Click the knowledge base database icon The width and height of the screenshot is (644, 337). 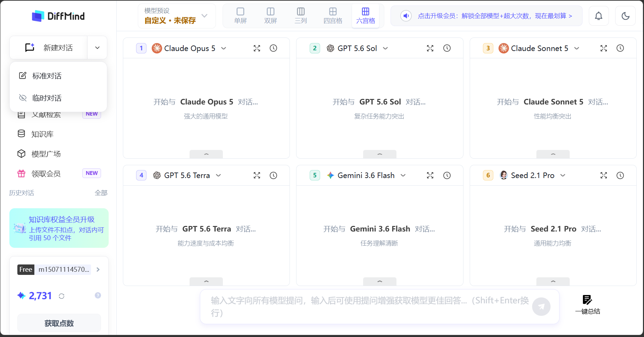[x=22, y=134]
